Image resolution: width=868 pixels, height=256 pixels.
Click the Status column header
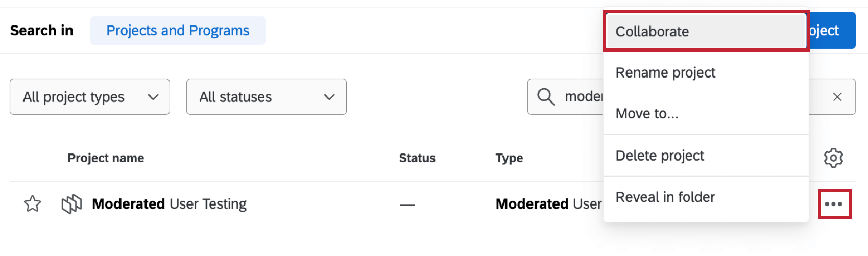tap(417, 158)
